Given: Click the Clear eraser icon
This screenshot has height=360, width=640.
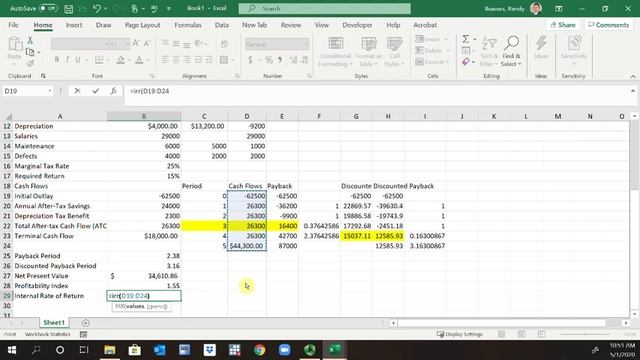Looking at the screenshot, I should click(x=466, y=62).
